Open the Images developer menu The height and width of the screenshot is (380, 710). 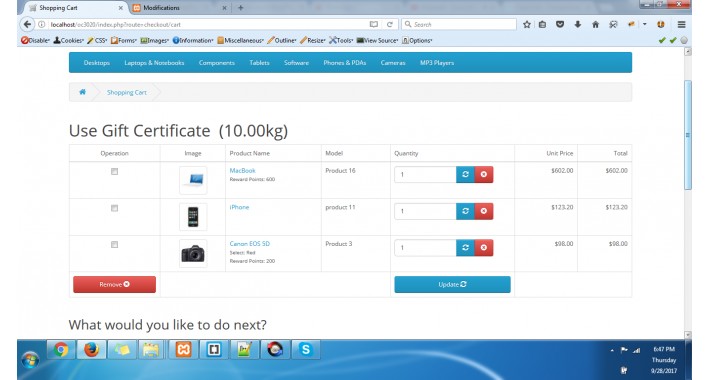[x=154, y=40]
